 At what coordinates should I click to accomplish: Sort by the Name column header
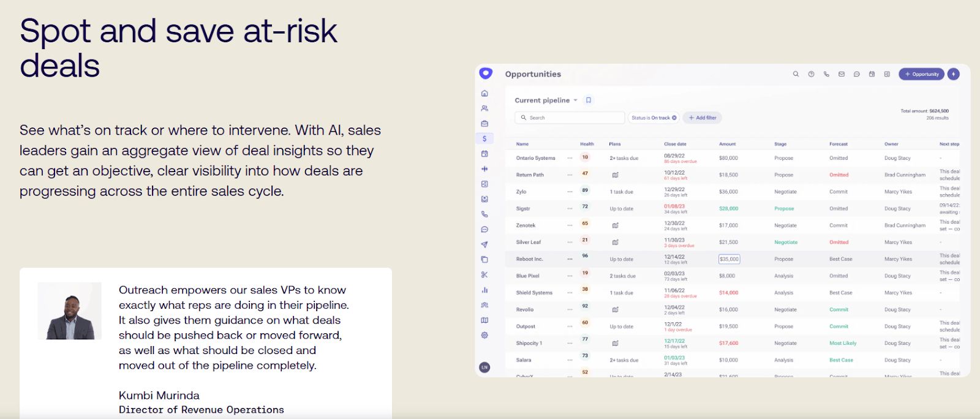[522, 144]
